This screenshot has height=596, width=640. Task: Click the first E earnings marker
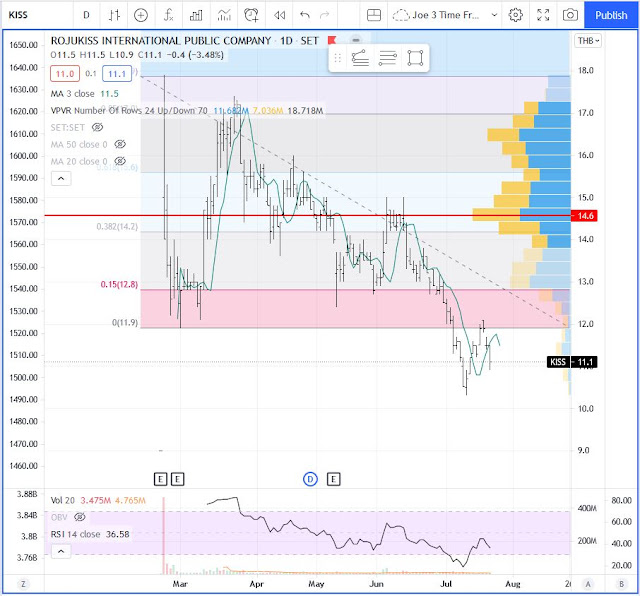point(160,479)
